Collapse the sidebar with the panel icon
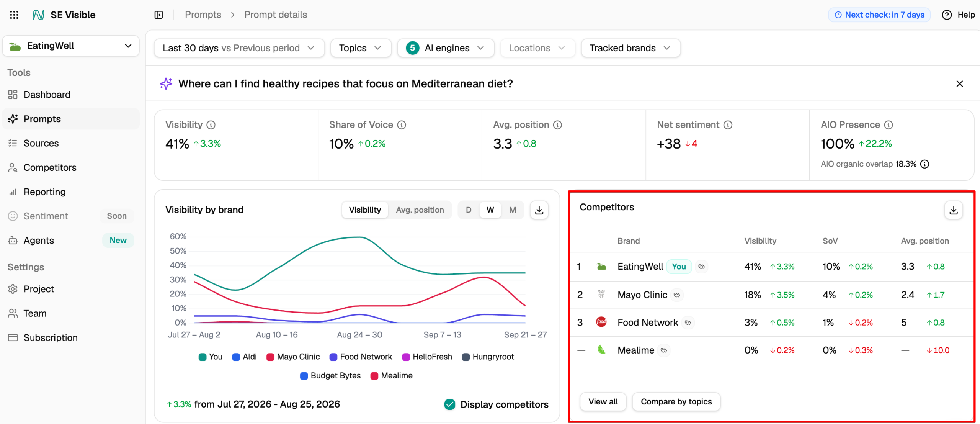The image size is (980, 424). coord(158,15)
